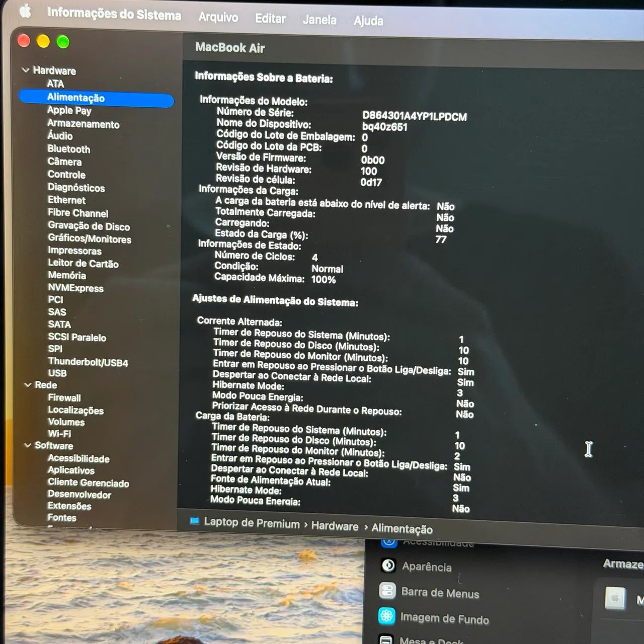Click the Imagem de Fundo icon in Settings
The image size is (644, 644).
click(386, 615)
